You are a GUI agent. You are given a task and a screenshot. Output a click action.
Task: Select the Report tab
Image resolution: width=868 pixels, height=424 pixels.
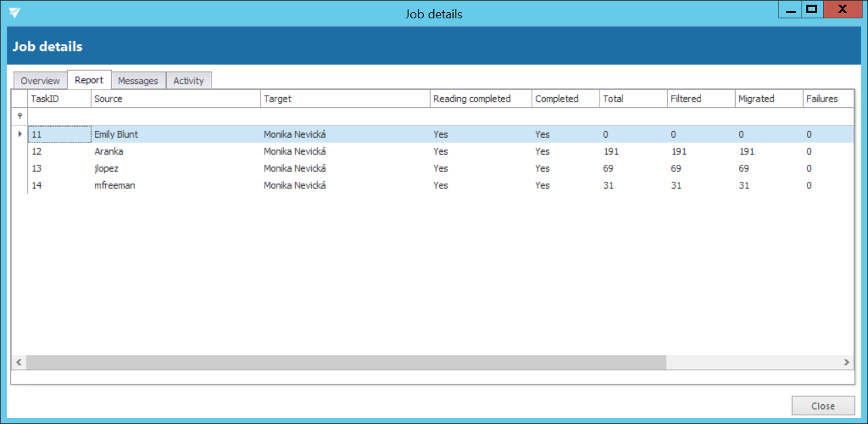click(89, 80)
